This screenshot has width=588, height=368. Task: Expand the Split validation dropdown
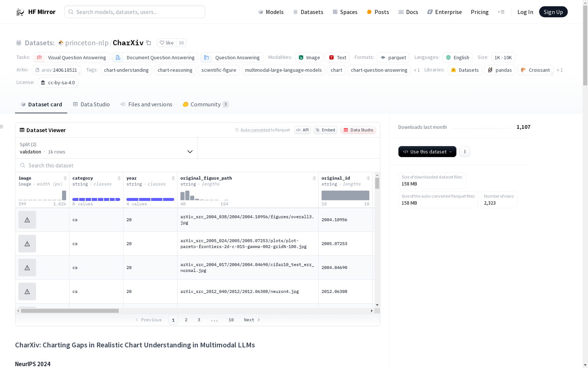(x=106, y=148)
